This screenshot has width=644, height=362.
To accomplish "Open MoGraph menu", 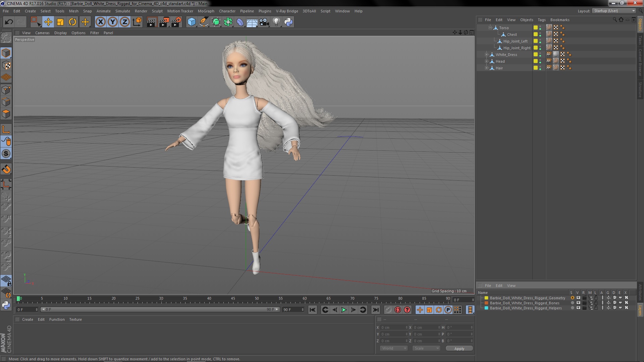I will pos(206,11).
